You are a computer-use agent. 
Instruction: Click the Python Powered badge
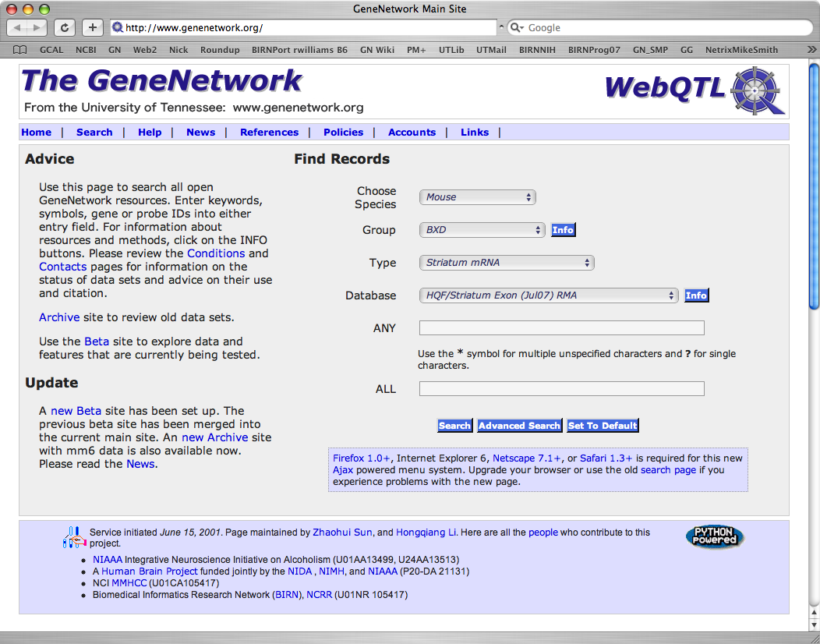pyautogui.click(x=715, y=536)
